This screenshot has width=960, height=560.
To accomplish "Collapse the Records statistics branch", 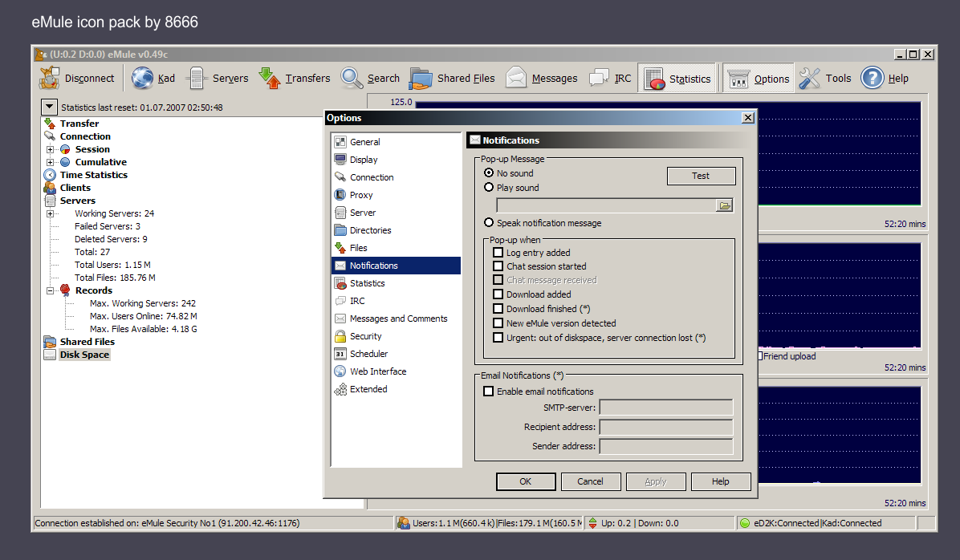I will coord(48,290).
